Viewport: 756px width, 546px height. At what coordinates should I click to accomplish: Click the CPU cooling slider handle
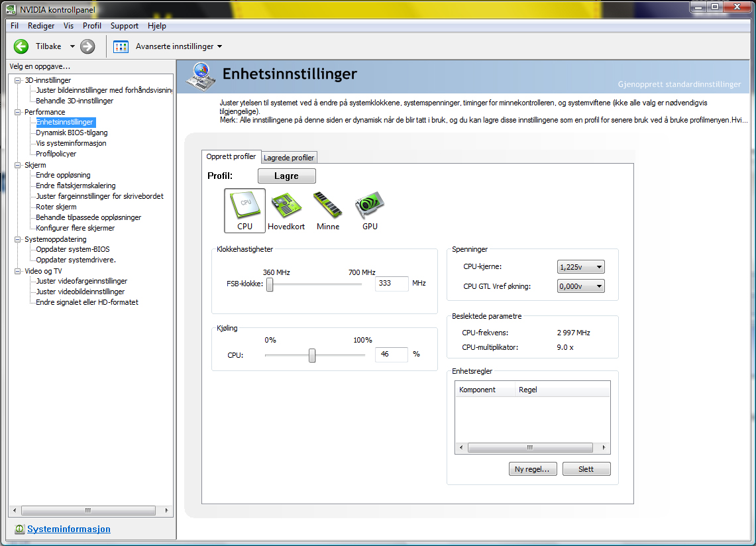coord(312,355)
